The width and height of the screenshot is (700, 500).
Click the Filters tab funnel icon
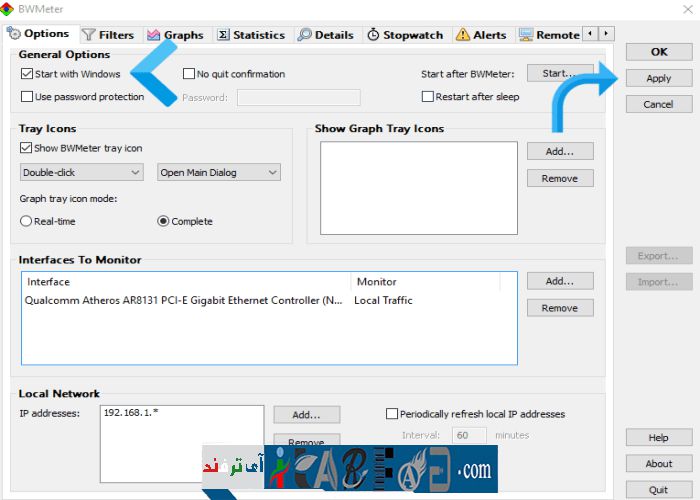89,35
